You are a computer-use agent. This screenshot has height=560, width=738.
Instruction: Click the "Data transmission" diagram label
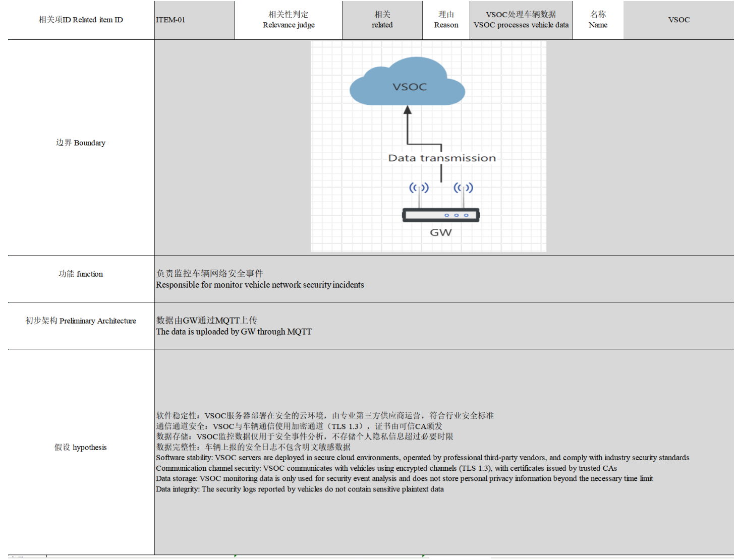(442, 158)
